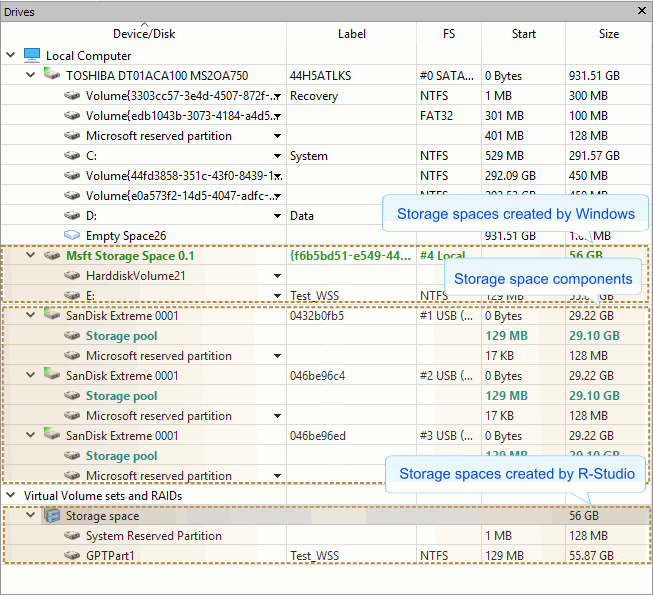Click the E: volume disk icon
The image size is (653, 595).
coord(72,296)
